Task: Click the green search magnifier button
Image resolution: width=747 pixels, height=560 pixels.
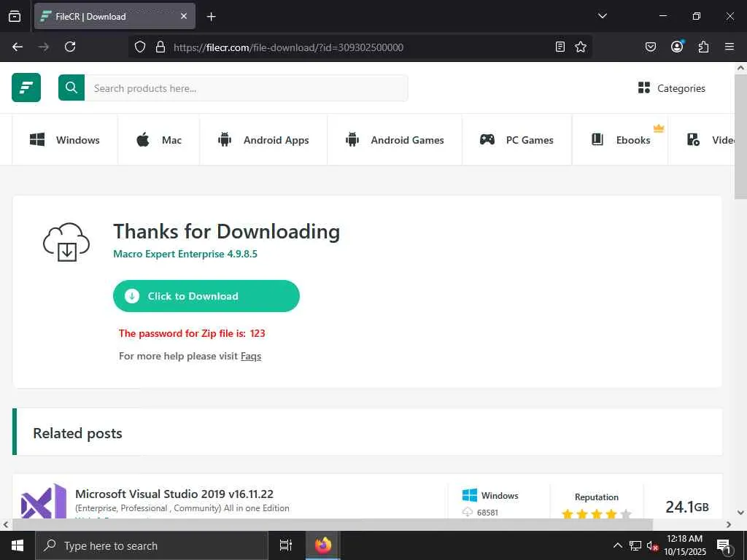Action: (71, 87)
